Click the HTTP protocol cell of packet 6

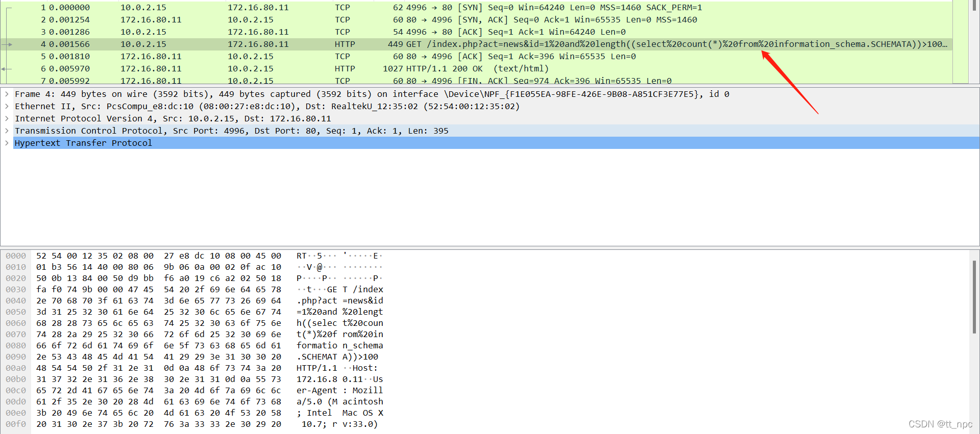(x=345, y=68)
